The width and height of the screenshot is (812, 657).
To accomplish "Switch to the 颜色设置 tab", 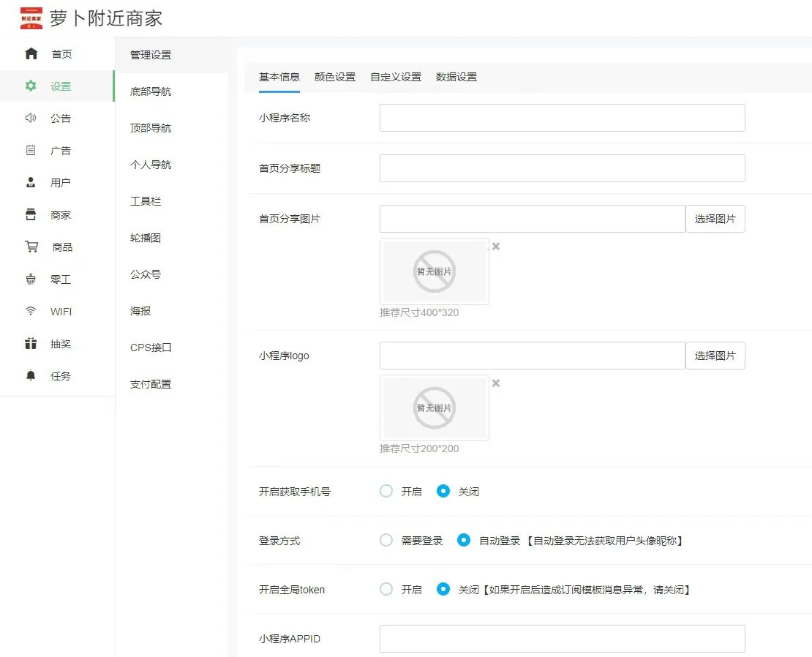I will pos(334,77).
